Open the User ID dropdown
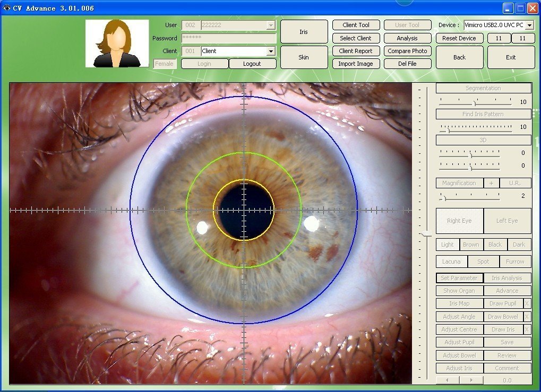The height and width of the screenshot is (392, 541). pyautogui.click(x=271, y=25)
